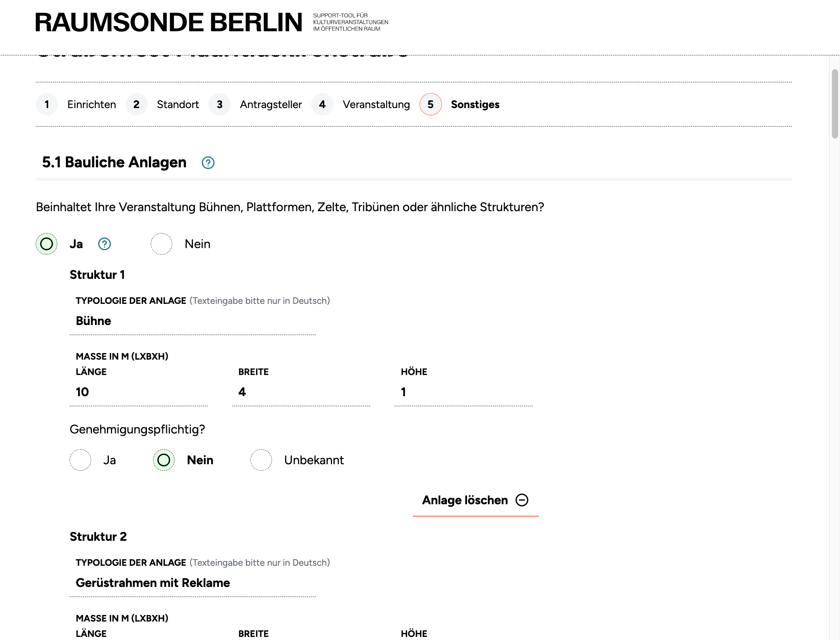The height and width of the screenshot is (640, 840).
Task: Click step number 4 circle
Action: tap(322, 104)
